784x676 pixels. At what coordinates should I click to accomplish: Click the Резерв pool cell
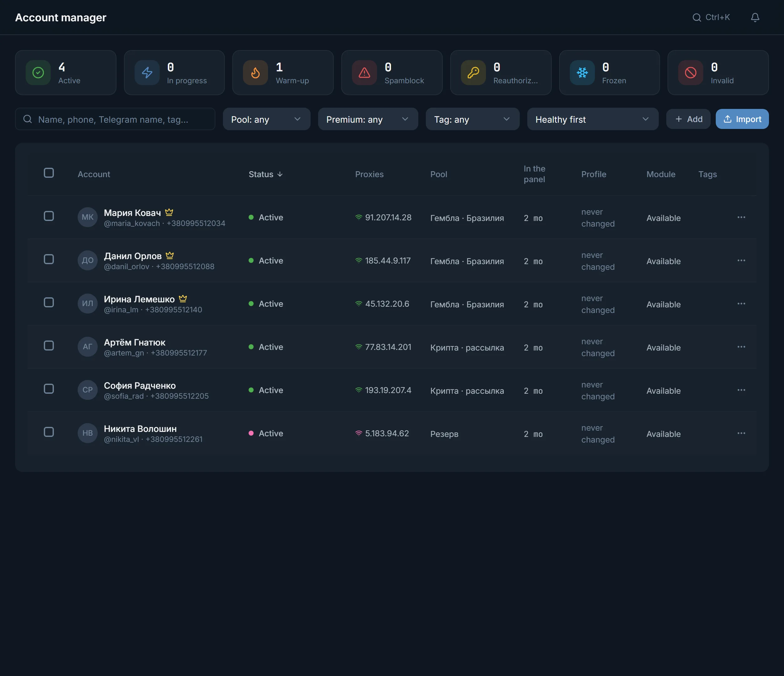[444, 434]
